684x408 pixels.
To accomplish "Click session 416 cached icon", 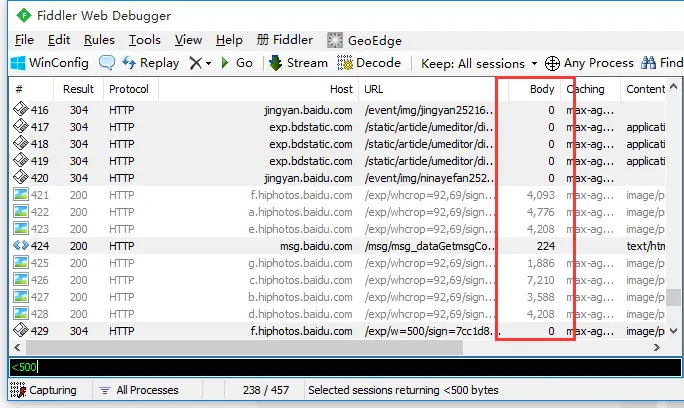I will [x=21, y=109].
